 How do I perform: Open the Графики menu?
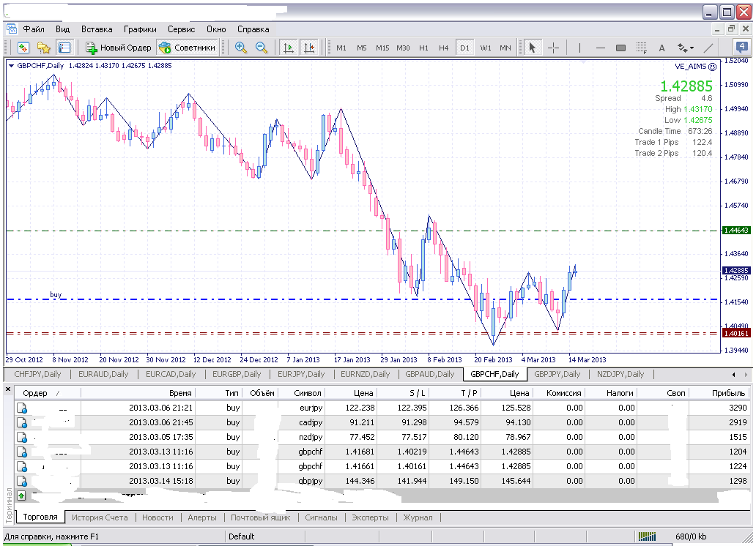click(140, 29)
